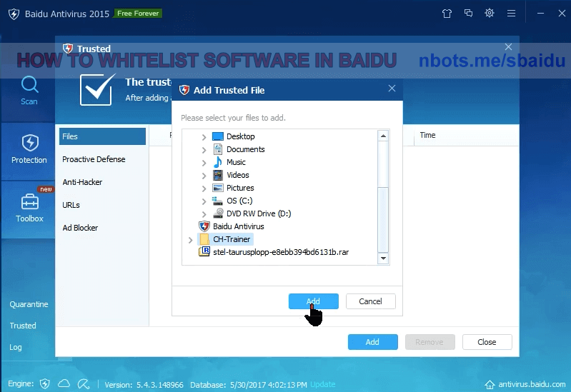Close the Trusted window with X
The height and width of the screenshot is (392, 571).
508,46
